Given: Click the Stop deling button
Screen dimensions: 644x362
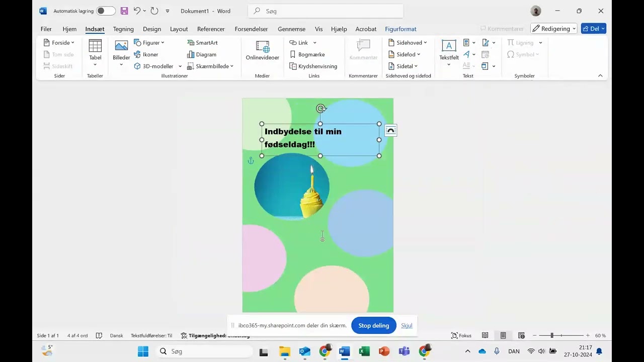Looking at the screenshot, I should pos(374,325).
